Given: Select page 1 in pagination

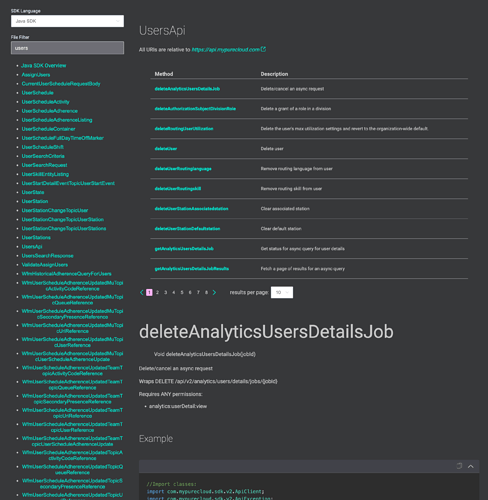Looking at the screenshot, I should point(149,292).
